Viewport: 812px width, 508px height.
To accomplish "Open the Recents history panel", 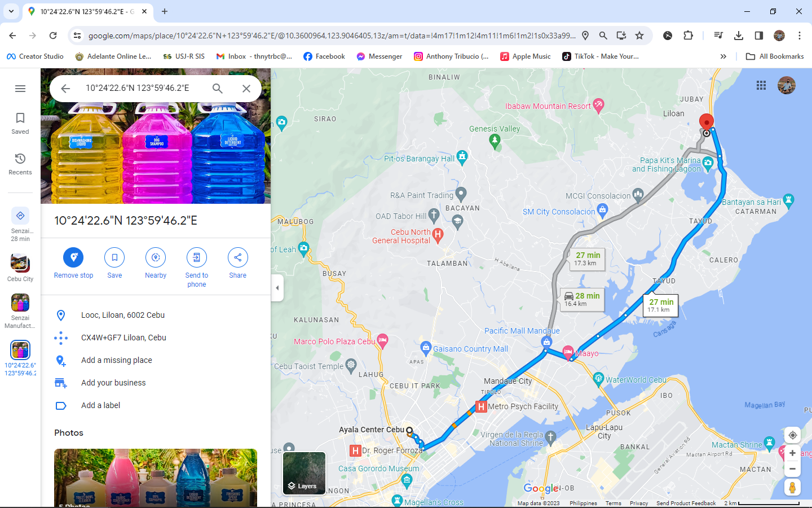I will (x=20, y=164).
